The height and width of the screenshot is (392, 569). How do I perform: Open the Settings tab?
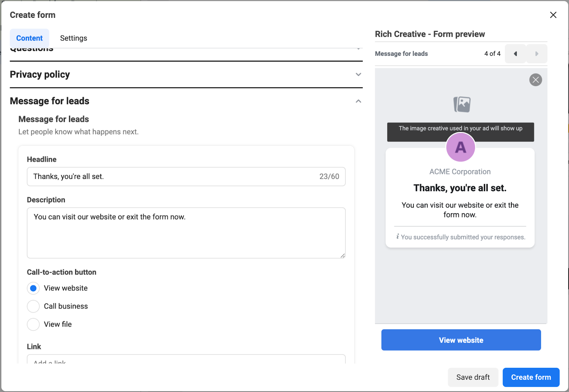pos(74,38)
